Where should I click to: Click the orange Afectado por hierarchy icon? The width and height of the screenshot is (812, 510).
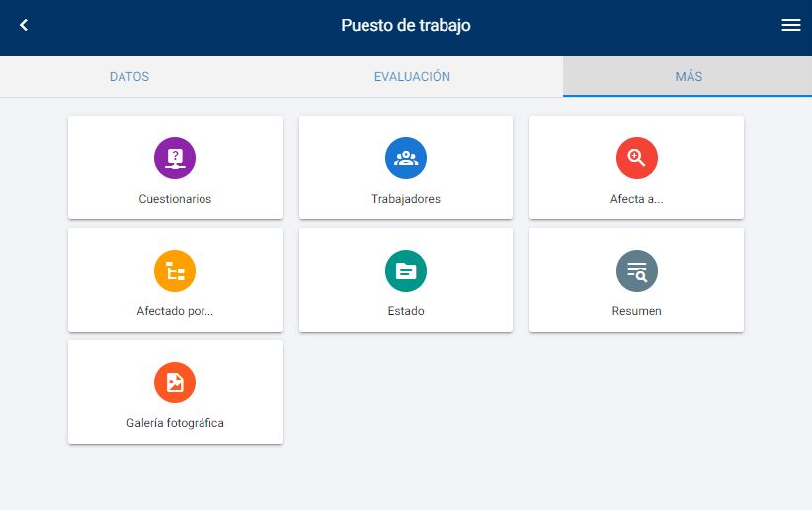tap(175, 270)
